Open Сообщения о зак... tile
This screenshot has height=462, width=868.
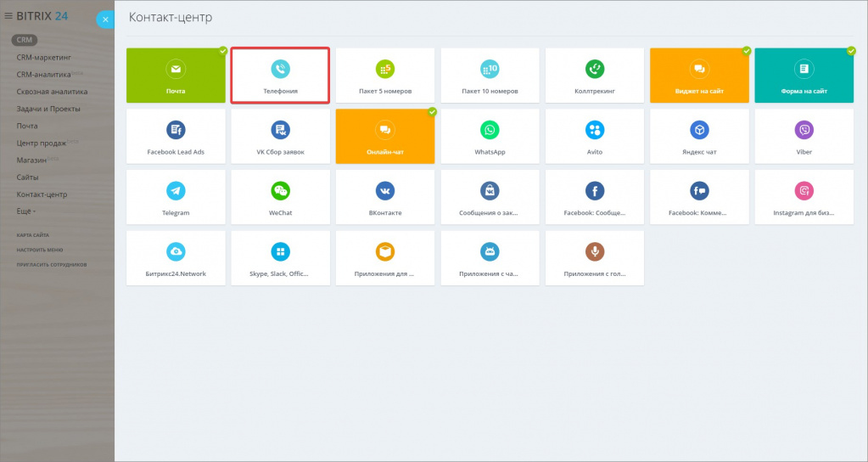click(490, 197)
